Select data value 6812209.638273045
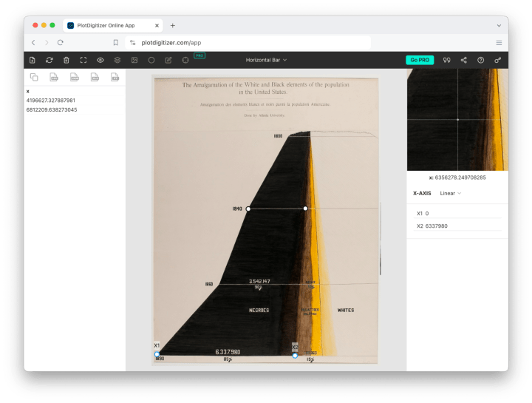Viewport: 532px width, 403px height. coord(52,109)
